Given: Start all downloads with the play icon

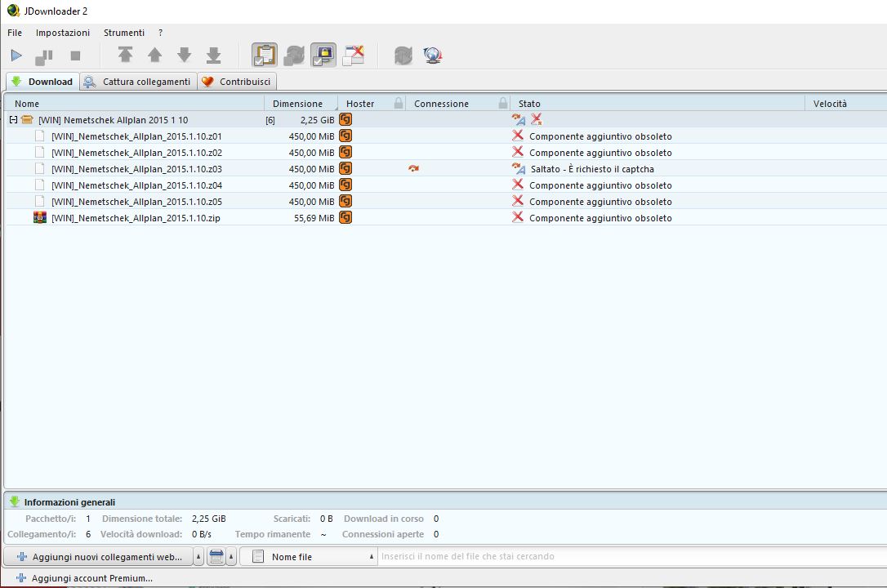Looking at the screenshot, I should (x=16, y=56).
